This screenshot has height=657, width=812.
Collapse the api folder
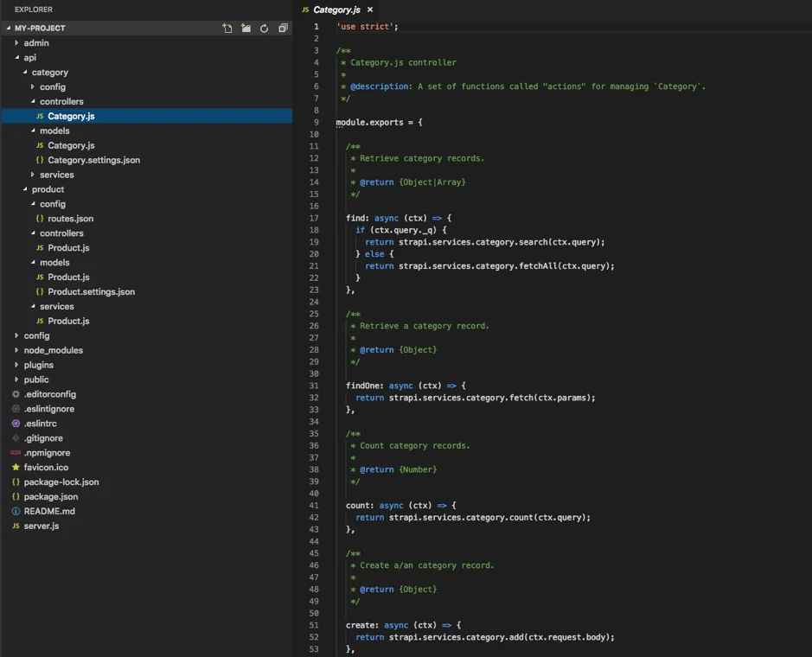click(16, 57)
